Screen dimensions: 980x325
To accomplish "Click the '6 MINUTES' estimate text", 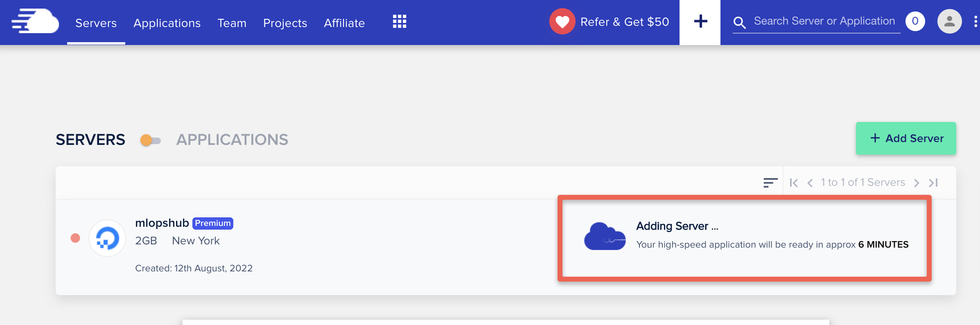I will pyautogui.click(x=883, y=244).
